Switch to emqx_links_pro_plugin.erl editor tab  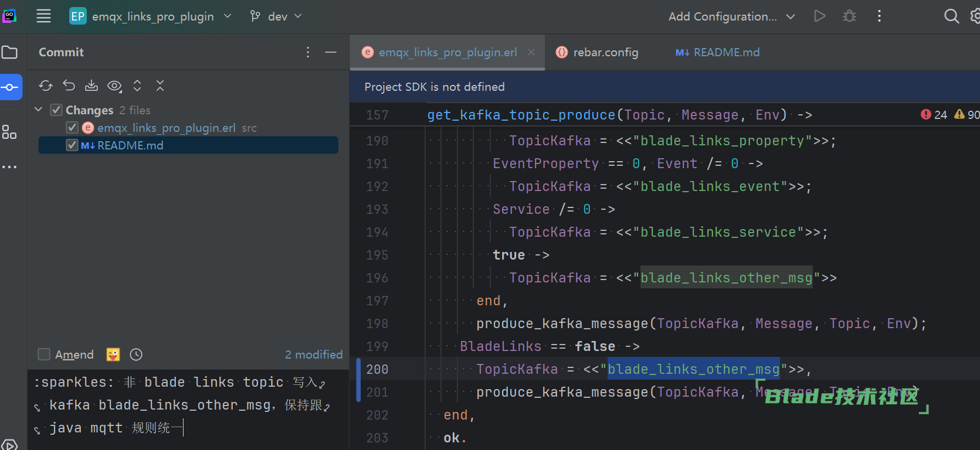click(x=448, y=52)
